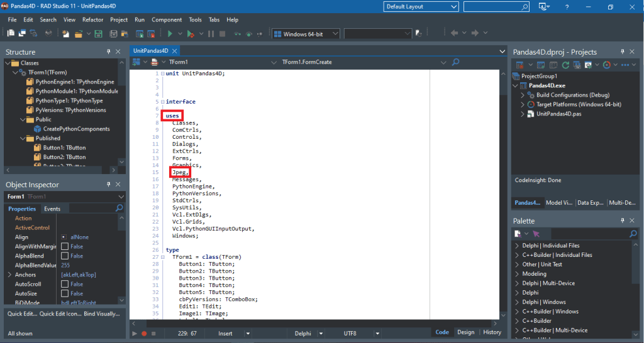Click the Trace Into debug icon
The image size is (644, 343).
click(x=237, y=34)
